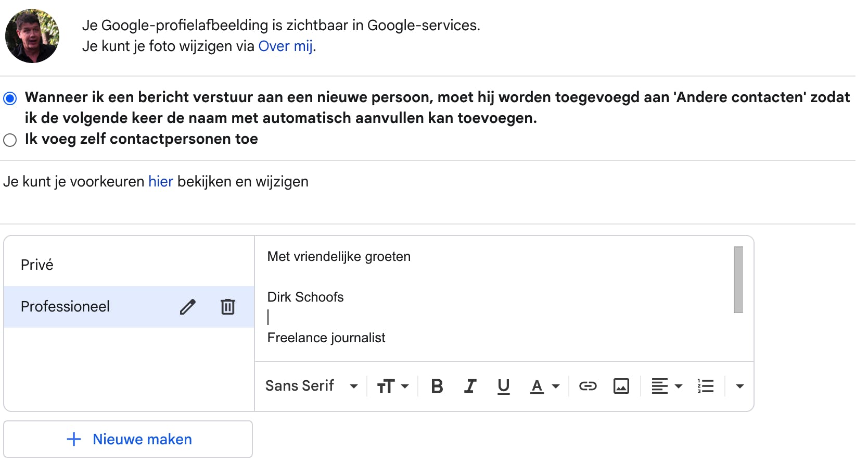Open the text color picker
Viewport: 868px width, 474px height.
point(544,386)
